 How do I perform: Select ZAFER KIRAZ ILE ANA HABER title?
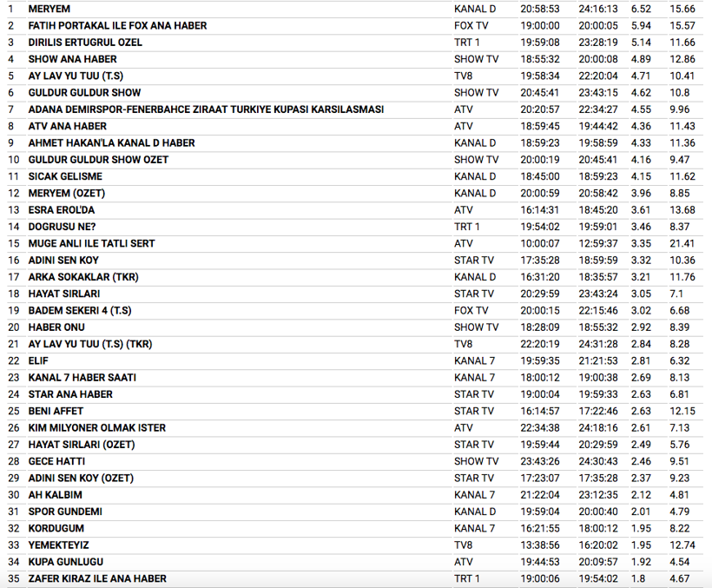pyautogui.click(x=97, y=578)
